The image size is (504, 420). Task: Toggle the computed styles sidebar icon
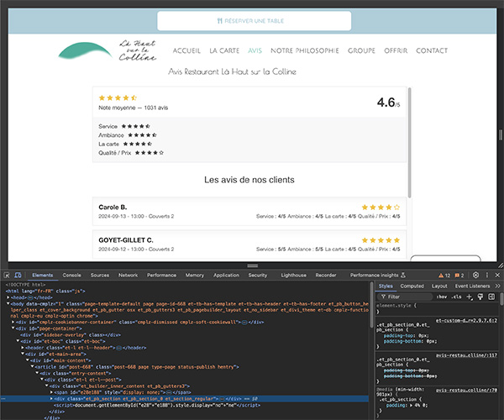pyautogui.click(x=491, y=297)
